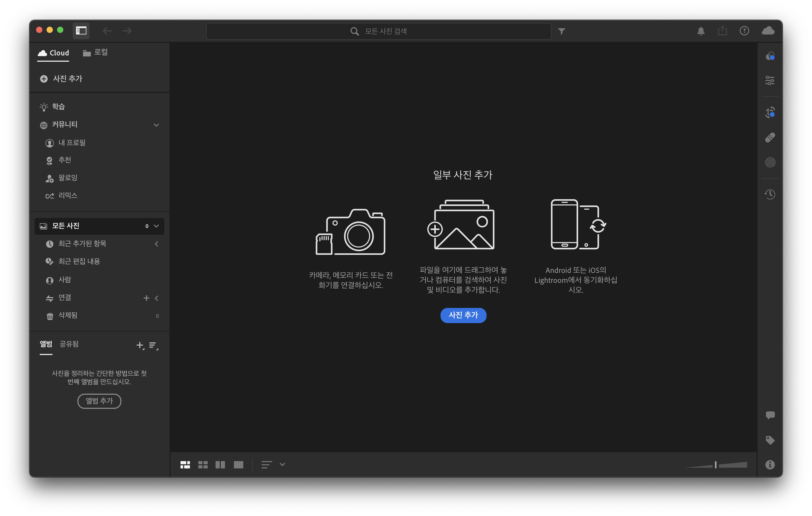Show the photo Info panel
Screen dimensions: 812x516
[x=770, y=465]
